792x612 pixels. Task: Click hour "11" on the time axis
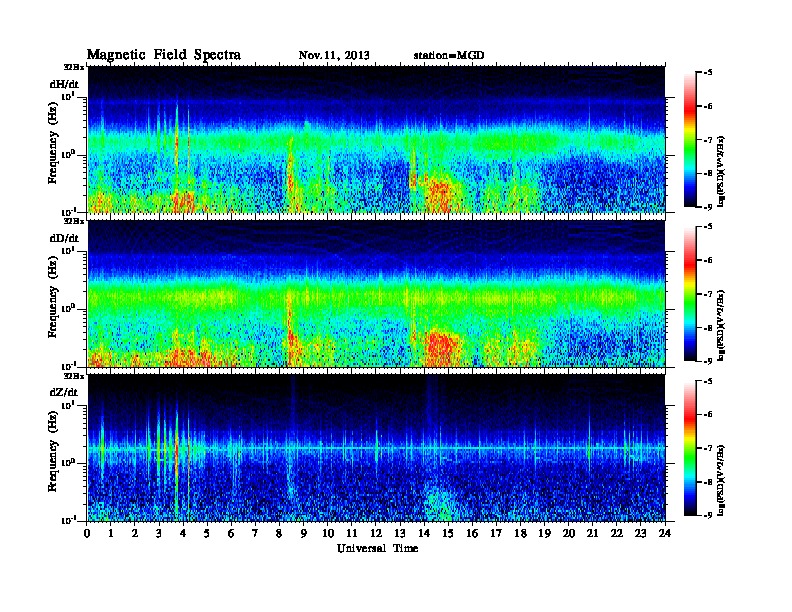[x=352, y=533]
